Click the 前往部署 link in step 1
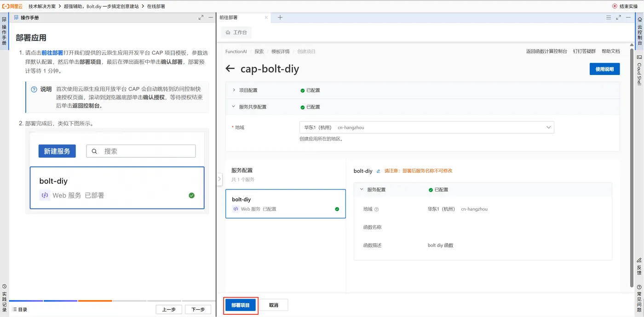Image resolution: width=644 pixels, height=317 pixels. tap(52, 53)
